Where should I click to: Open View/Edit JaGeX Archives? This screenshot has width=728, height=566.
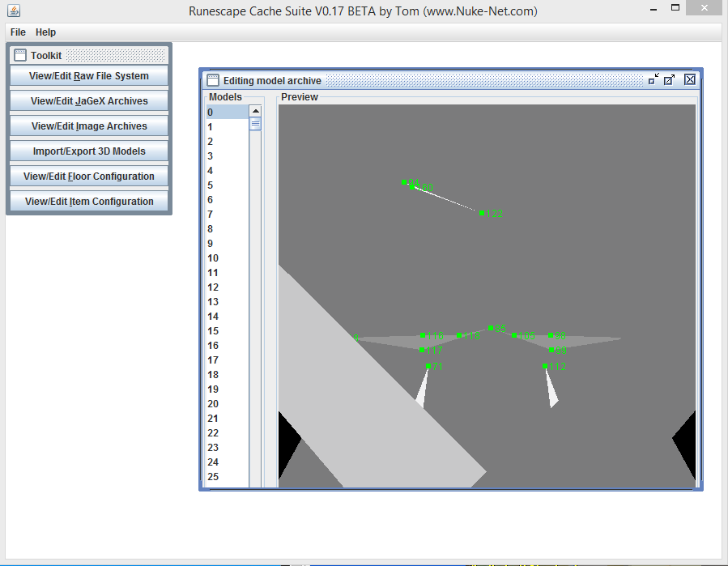pyautogui.click(x=89, y=100)
